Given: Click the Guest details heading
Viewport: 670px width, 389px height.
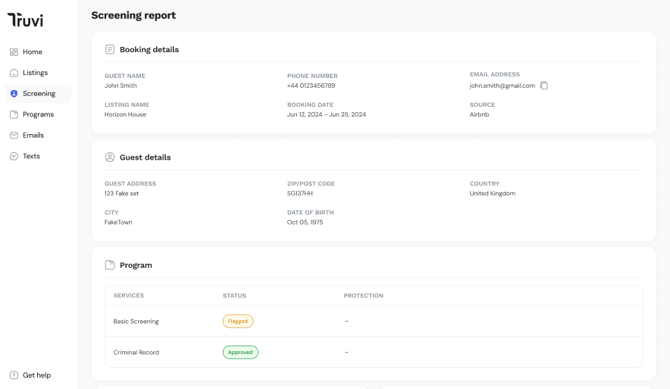Looking at the screenshot, I should pyautogui.click(x=145, y=157).
